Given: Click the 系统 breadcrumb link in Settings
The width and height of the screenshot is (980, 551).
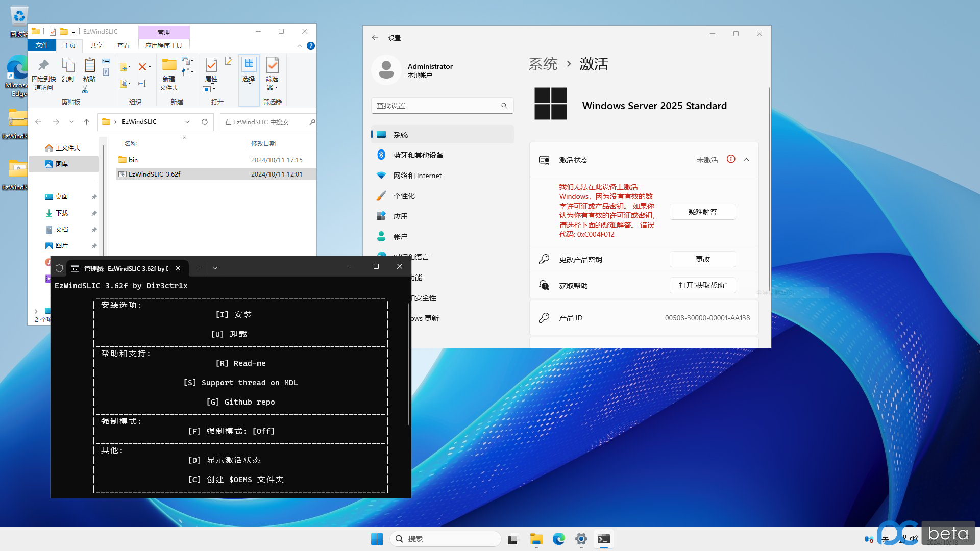Looking at the screenshot, I should pyautogui.click(x=543, y=64).
